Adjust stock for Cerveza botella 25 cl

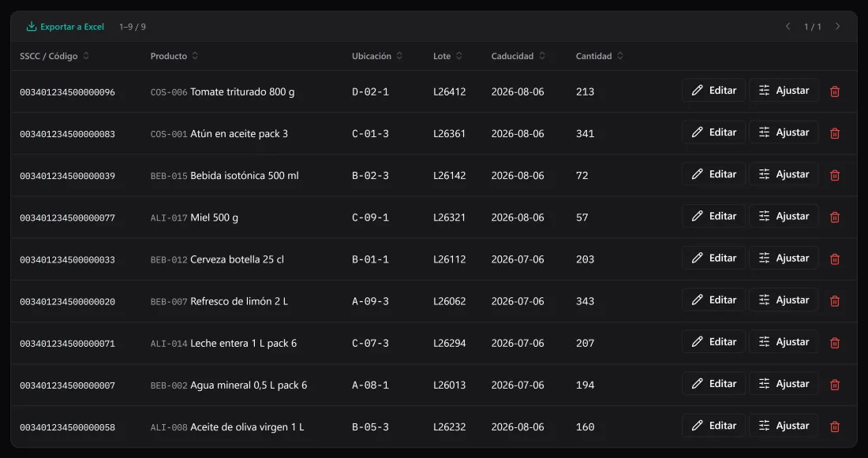coord(784,258)
